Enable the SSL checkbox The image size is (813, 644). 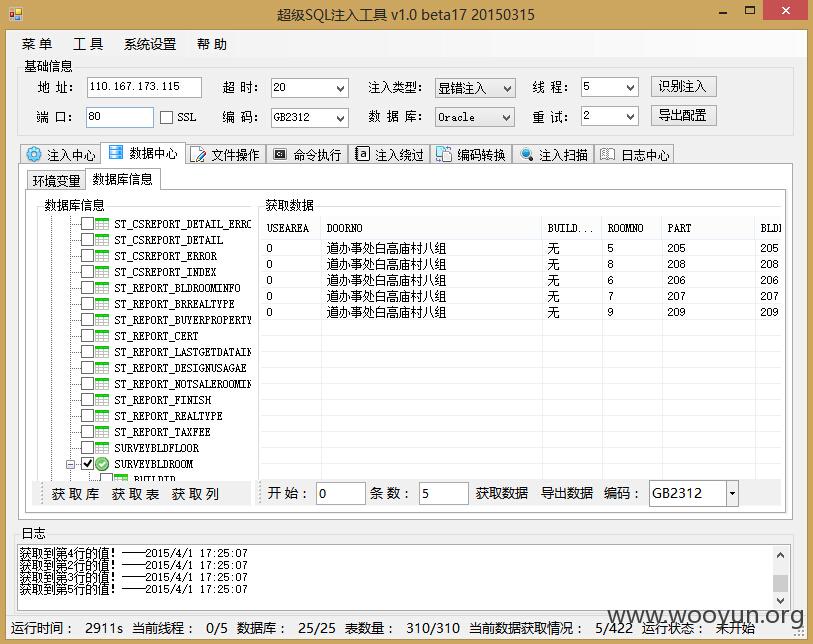tap(166, 118)
